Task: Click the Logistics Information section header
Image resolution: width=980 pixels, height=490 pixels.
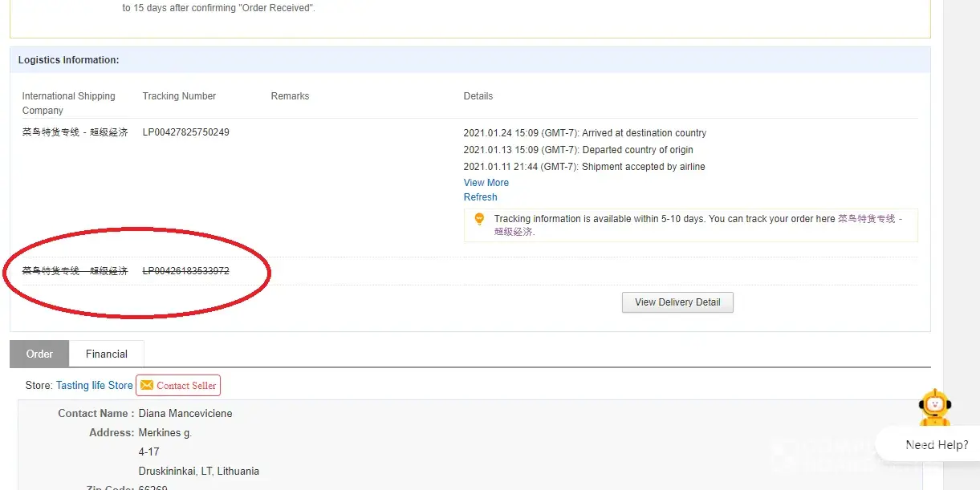Action: click(68, 60)
